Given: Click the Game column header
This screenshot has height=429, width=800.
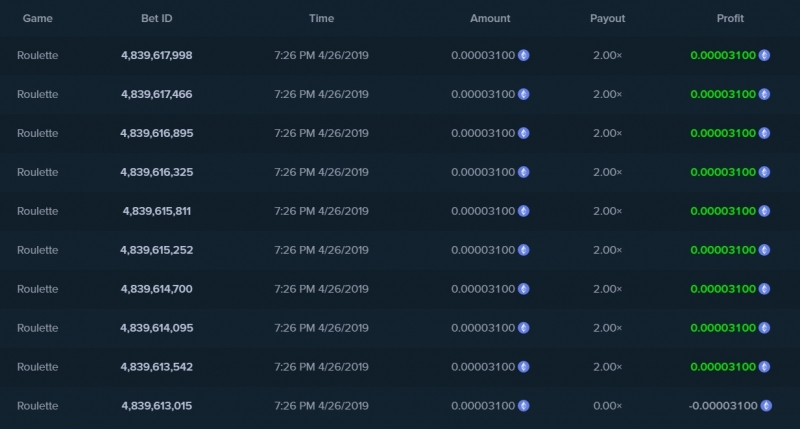Looking at the screenshot, I should coord(37,18).
